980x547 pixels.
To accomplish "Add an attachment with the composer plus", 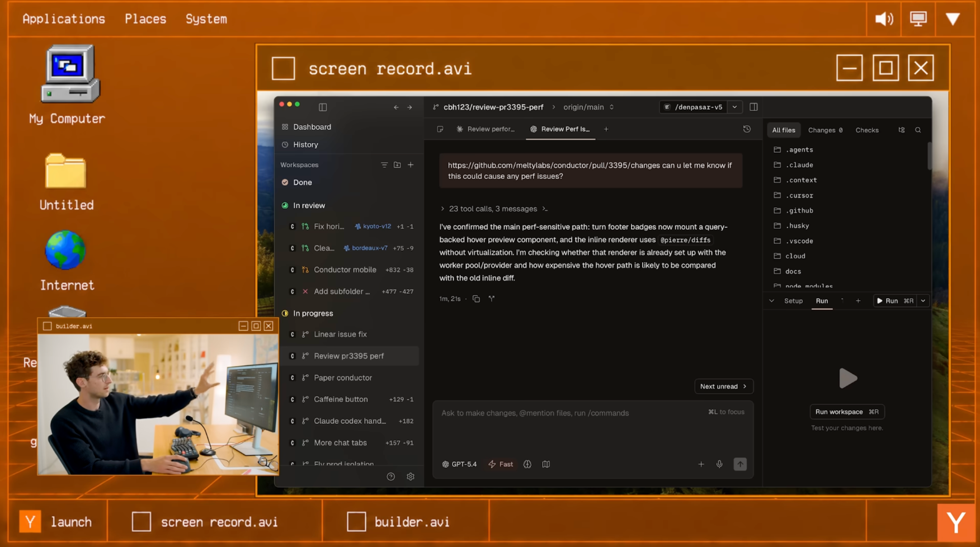I will pos(701,464).
